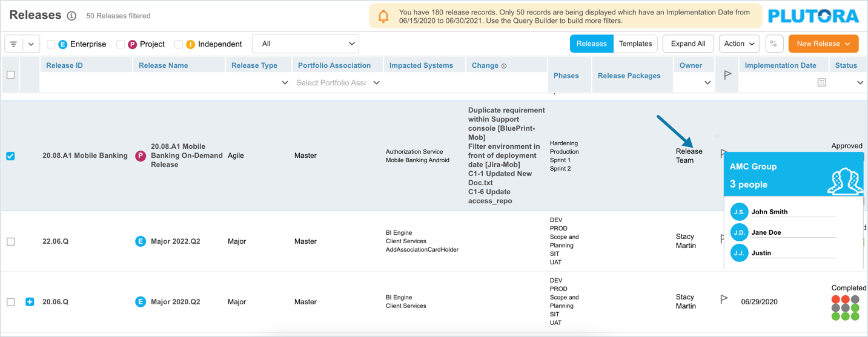Enable the Enterprise filter checkbox
Viewport: 868px width, 337px height.
click(51, 44)
